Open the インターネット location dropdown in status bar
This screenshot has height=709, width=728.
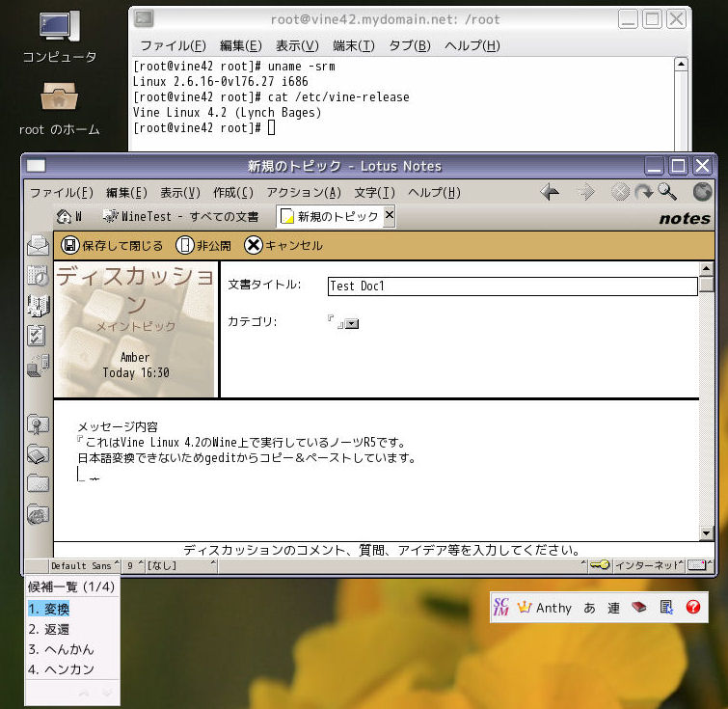point(649,565)
